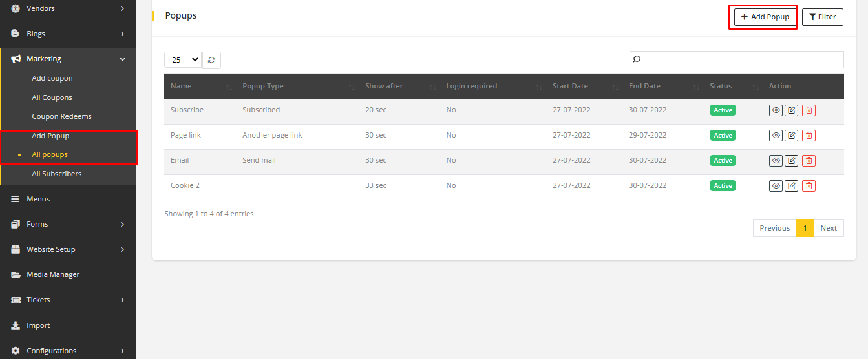Expand the Configurations menu chevron
This screenshot has width=868, height=359.
coord(122,351)
